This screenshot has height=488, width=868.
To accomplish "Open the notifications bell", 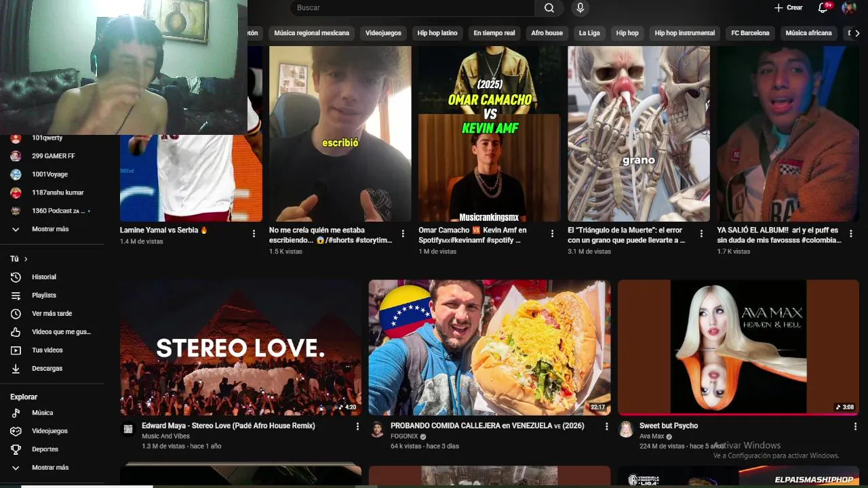I will 823,7.
